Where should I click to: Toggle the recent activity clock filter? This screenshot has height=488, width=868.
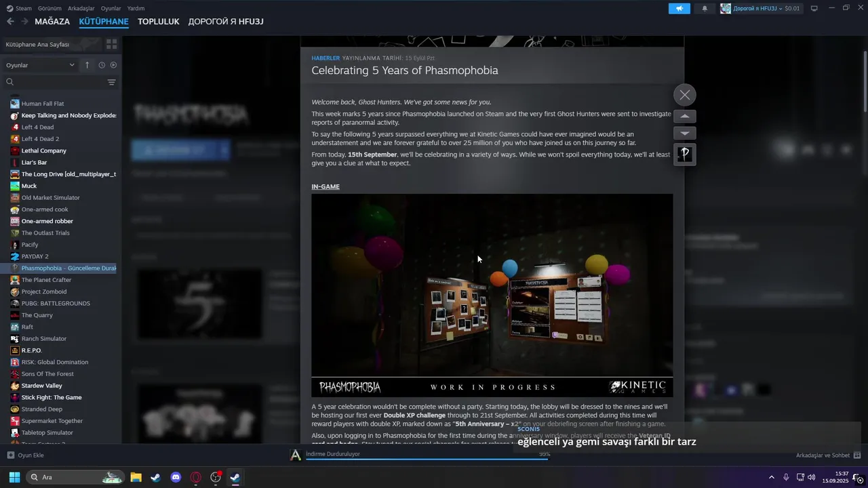pos(102,65)
